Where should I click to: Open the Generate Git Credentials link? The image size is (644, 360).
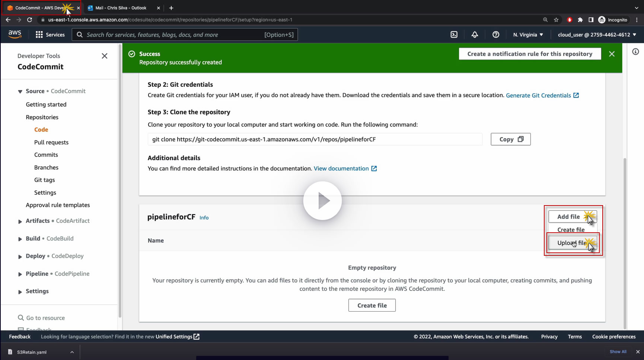[542, 95]
